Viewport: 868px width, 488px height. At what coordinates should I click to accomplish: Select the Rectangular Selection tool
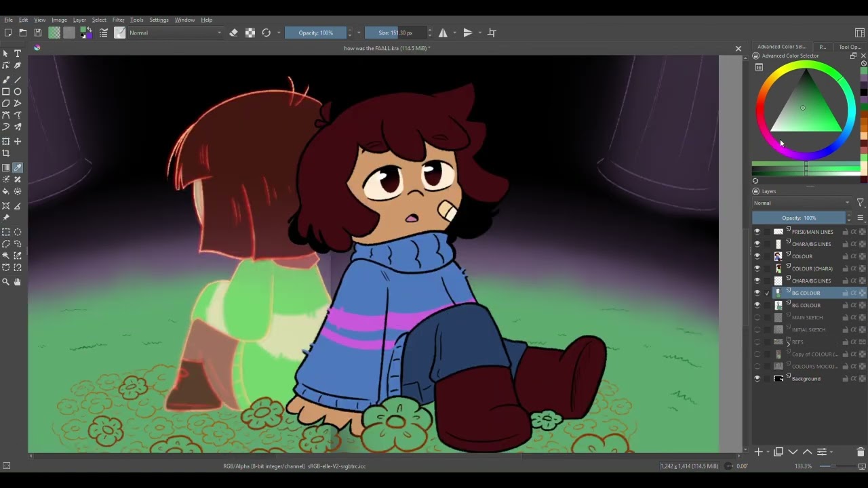coord(6,232)
